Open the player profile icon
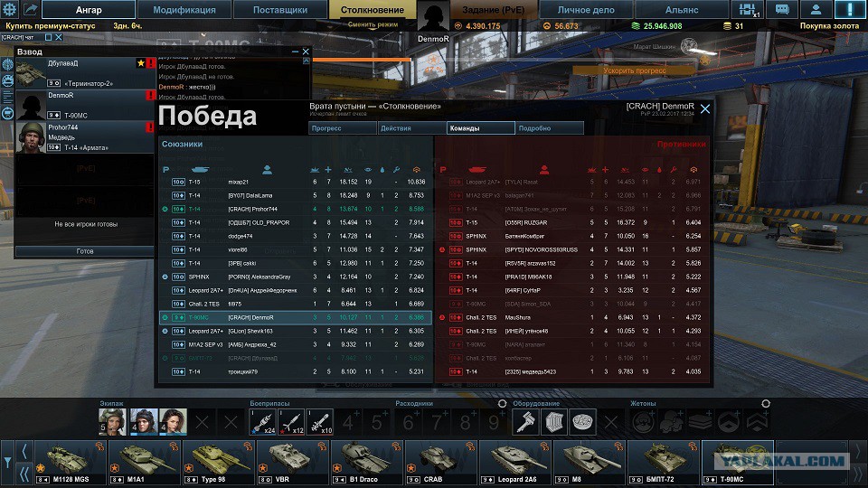Viewport: 868px width, 488px height. click(816, 9)
